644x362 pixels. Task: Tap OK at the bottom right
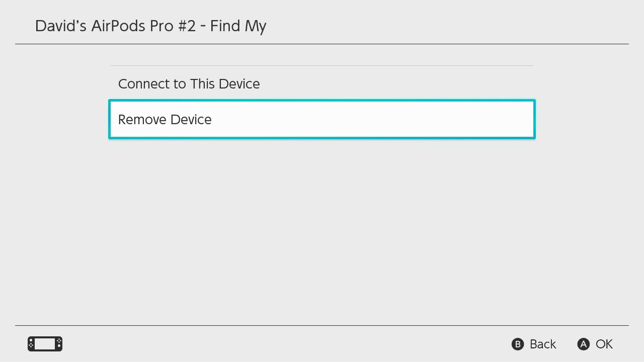click(x=605, y=344)
